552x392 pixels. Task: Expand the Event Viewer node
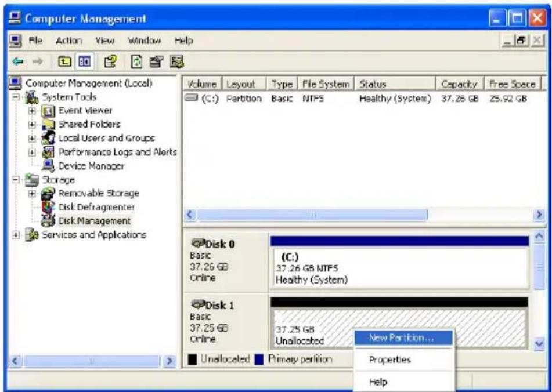point(32,111)
